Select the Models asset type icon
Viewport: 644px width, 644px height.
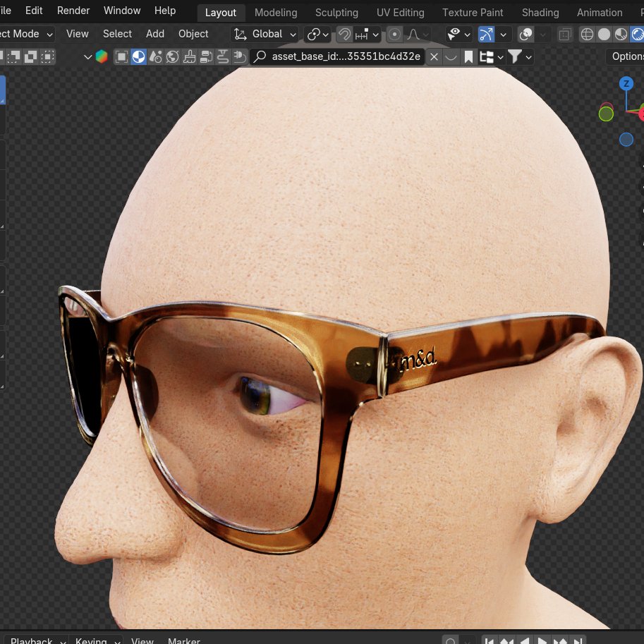(x=121, y=56)
